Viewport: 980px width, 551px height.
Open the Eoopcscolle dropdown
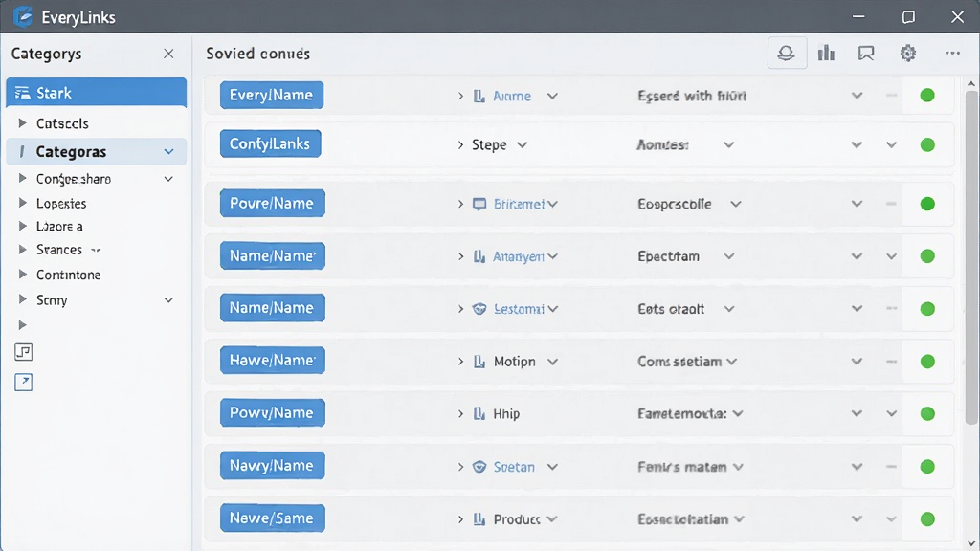[736, 205]
